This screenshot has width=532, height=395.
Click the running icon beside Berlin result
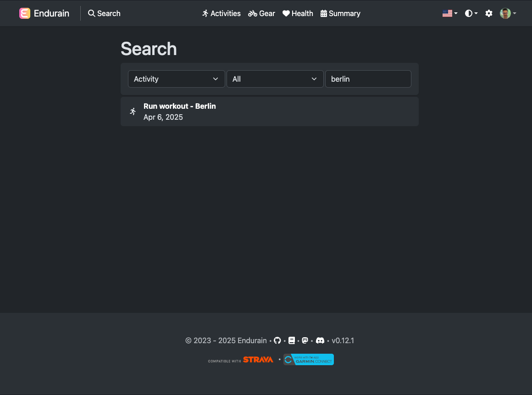133,111
